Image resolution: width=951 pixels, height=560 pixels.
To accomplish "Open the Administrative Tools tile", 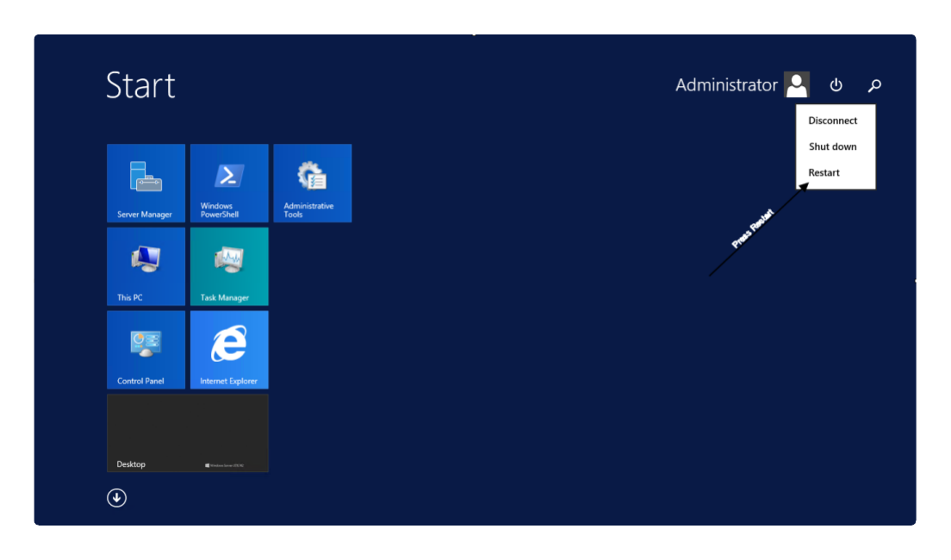I will [313, 184].
